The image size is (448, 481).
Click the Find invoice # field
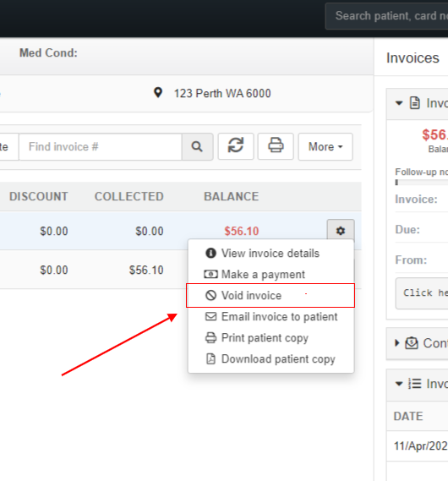(x=101, y=146)
